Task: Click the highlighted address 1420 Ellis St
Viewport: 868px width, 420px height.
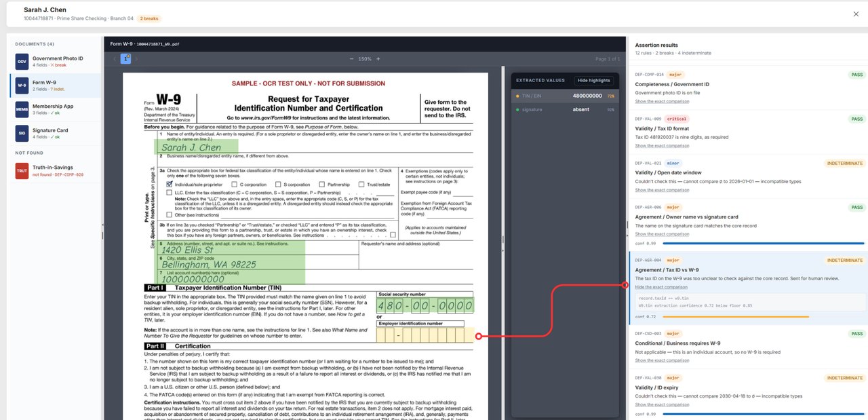Action: point(231,249)
